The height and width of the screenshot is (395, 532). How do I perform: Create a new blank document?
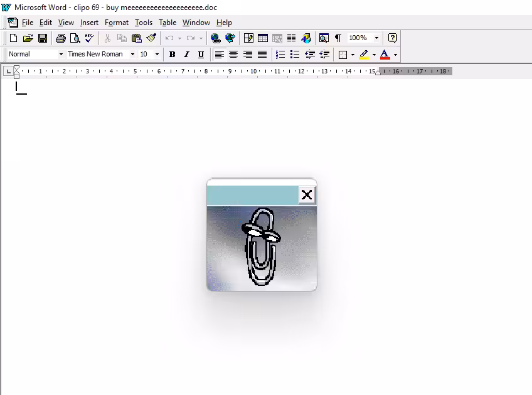[13, 38]
